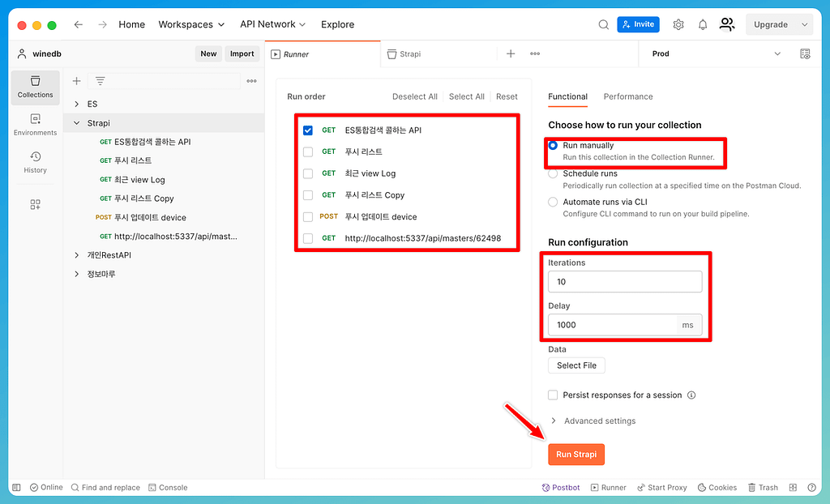The height and width of the screenshot is (504, 830).
Task: Expand the 개인RestAPI collection
Action: pos(76,255)
